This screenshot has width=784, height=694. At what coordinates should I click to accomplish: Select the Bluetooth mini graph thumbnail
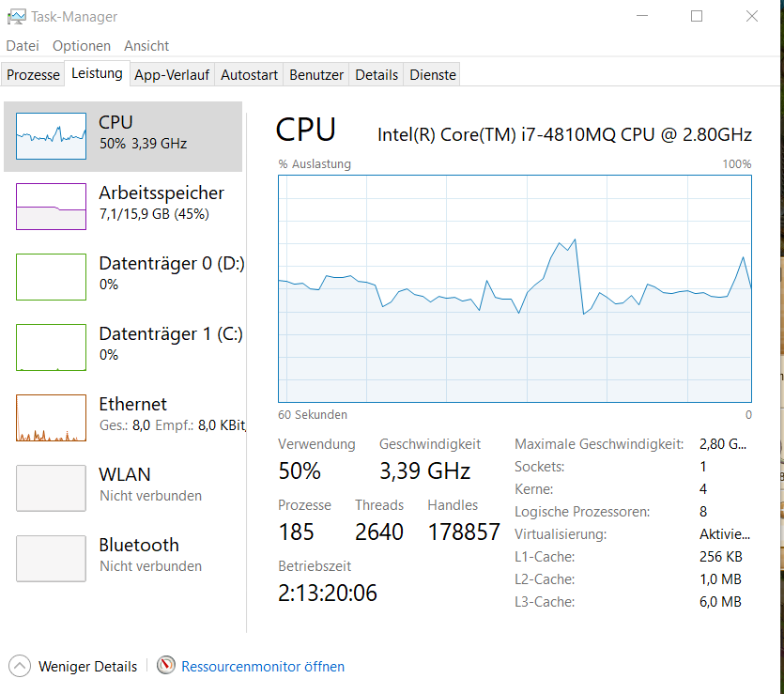pos(51,559)
